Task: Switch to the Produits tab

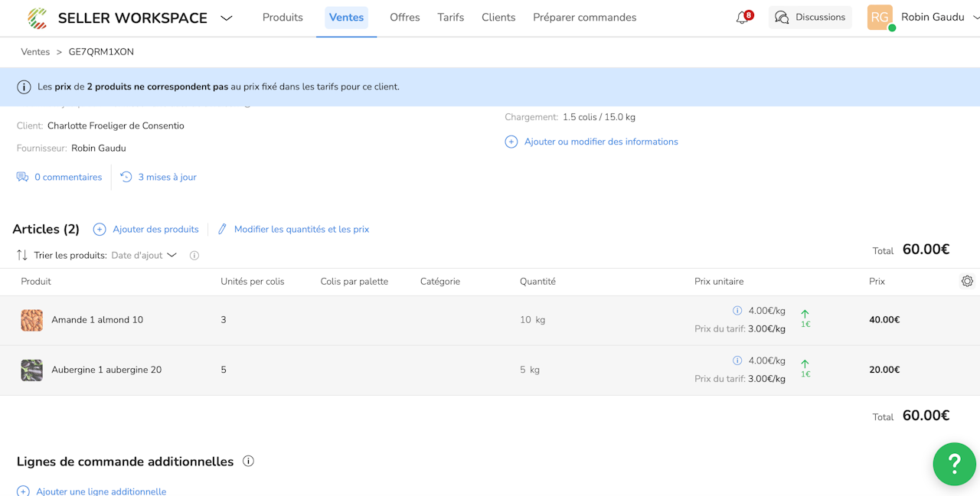Action: pos(283,18)
